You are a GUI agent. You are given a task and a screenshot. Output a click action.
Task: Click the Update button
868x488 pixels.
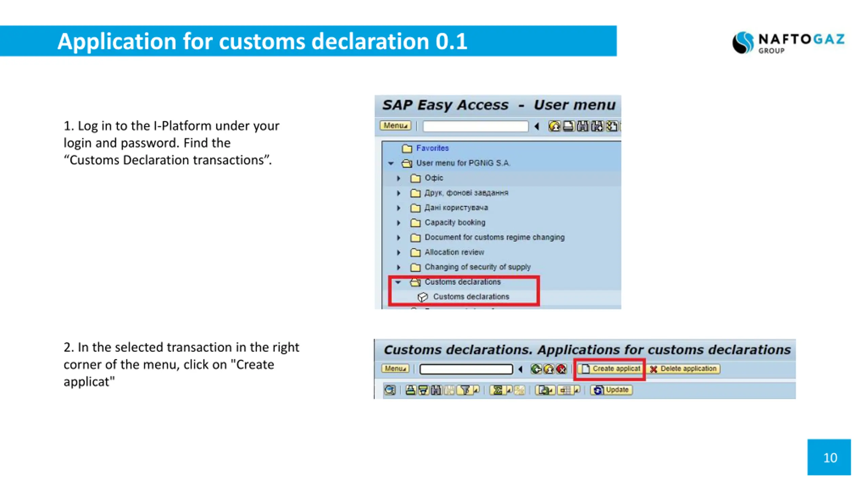(x=611, y=390)
